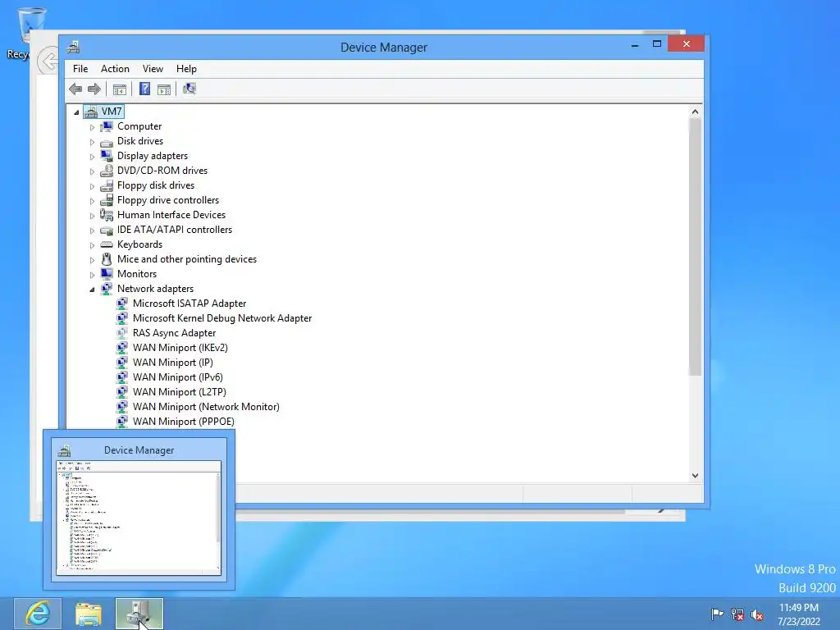This screenshot has height=630, width=840.
Task: Click the Device Manager taskbar button
Action: [x=139, y=614]
